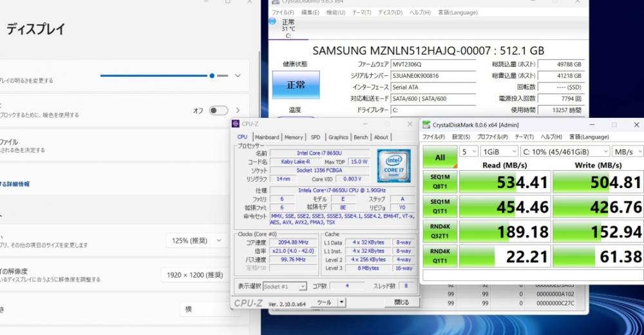Open the 125% (推奨) scale dropdown
Viewport: 644px width, 335px height.
click(x=196, y=240)
